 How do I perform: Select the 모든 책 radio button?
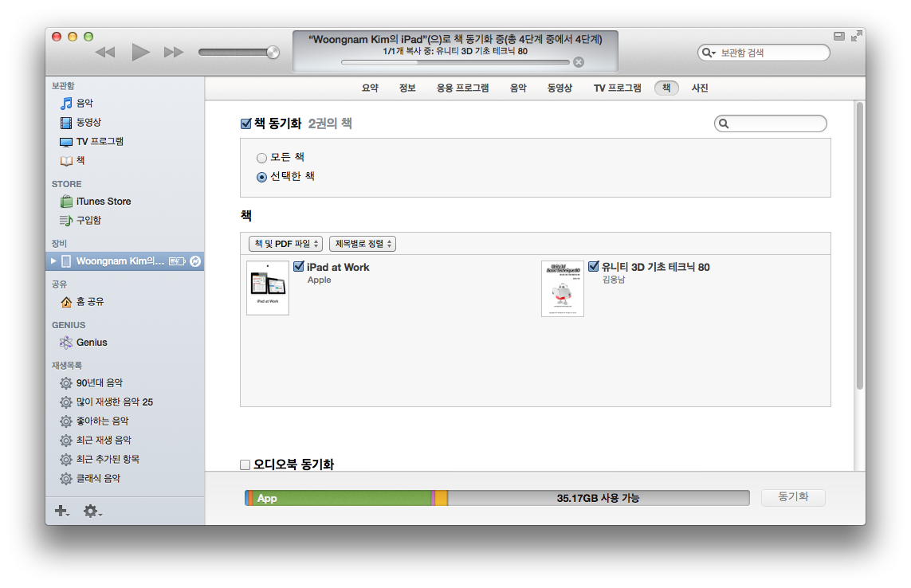click(261, 158)
